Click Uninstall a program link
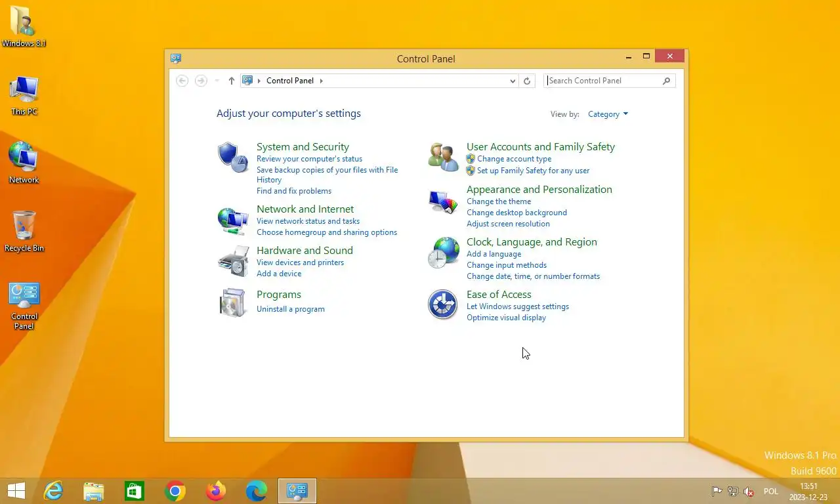 pos(291,309)
